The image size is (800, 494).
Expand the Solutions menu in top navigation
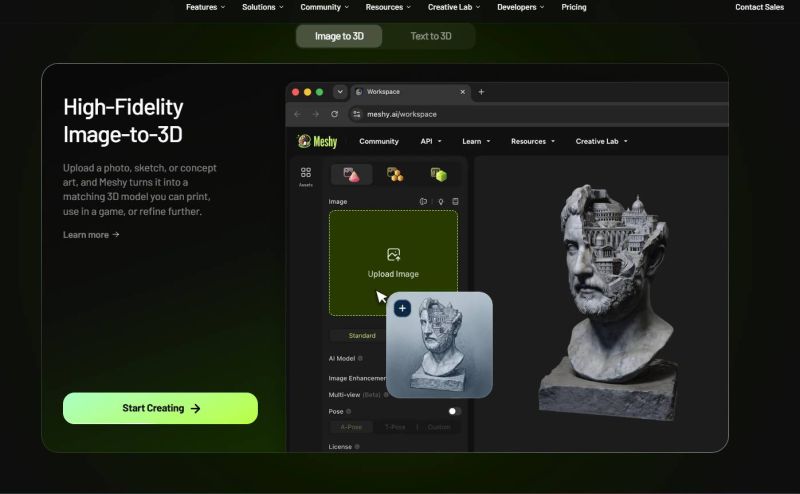262,7
